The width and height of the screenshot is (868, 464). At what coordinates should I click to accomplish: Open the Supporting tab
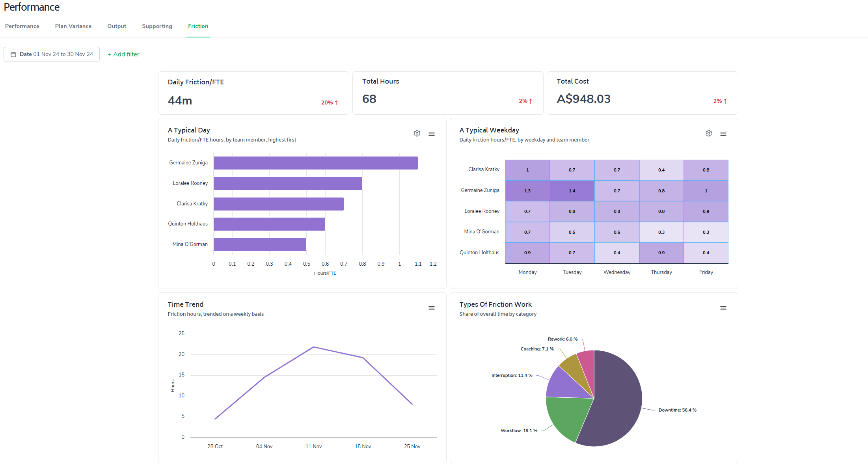point(157,26)
